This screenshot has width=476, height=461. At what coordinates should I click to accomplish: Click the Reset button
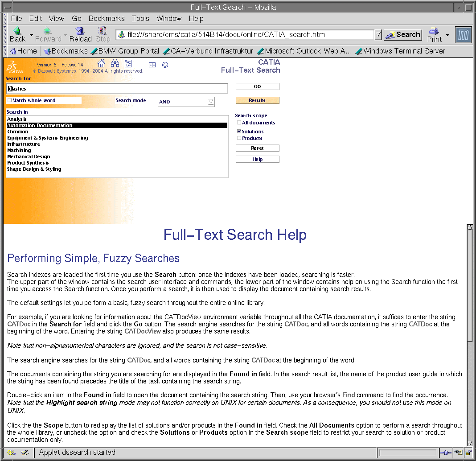(258, 148)
